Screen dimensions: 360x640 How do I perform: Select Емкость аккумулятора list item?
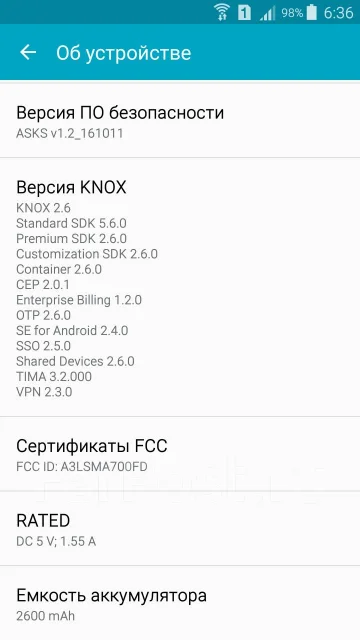coord(180,603)
